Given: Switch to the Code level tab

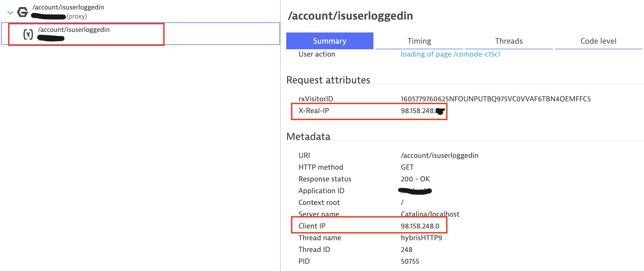Looking at the screenshot, I should (x=598, y=41).
